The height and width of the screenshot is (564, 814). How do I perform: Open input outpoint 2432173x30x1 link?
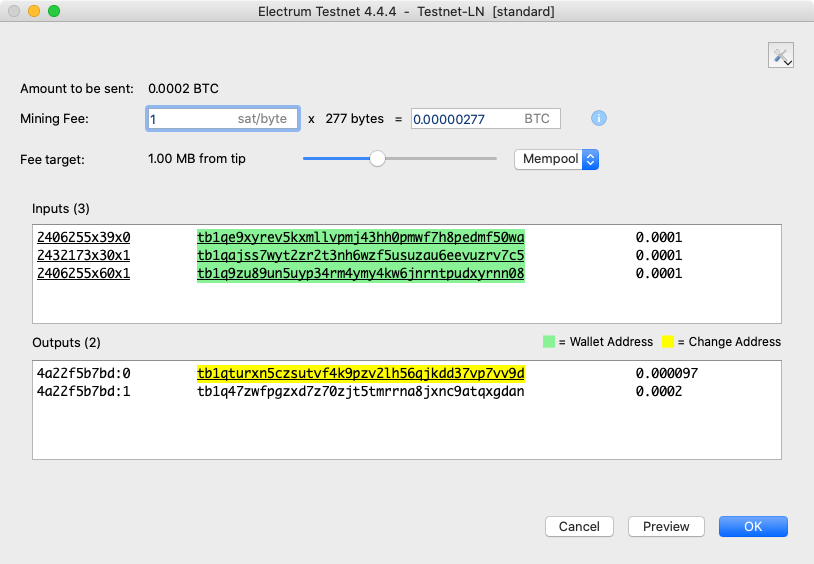click(x=84, y=256)
